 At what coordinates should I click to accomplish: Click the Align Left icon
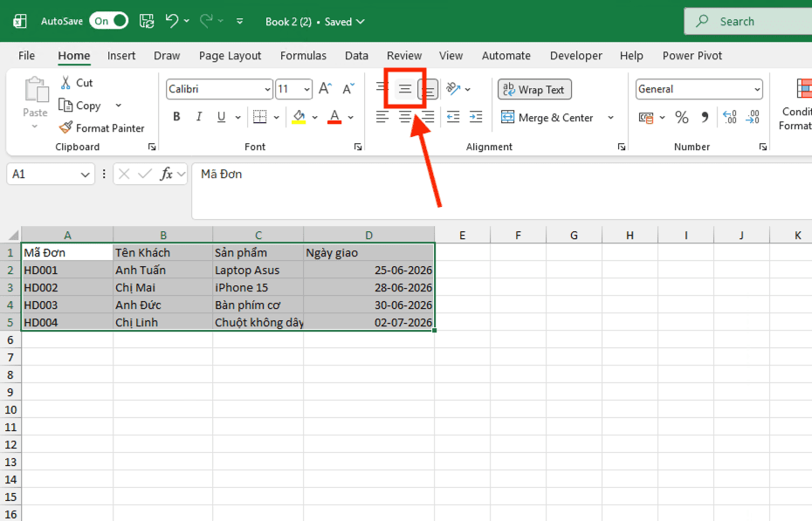(382, 118)
